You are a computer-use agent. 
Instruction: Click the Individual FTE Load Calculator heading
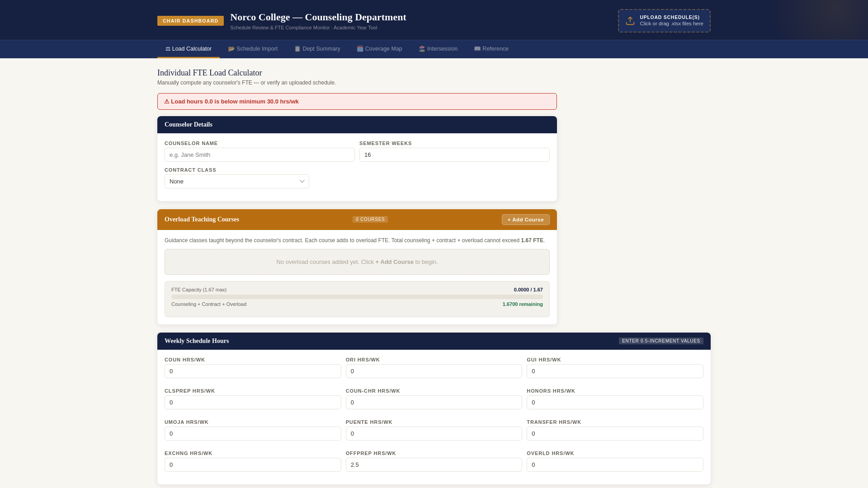(x=210, y=73)
